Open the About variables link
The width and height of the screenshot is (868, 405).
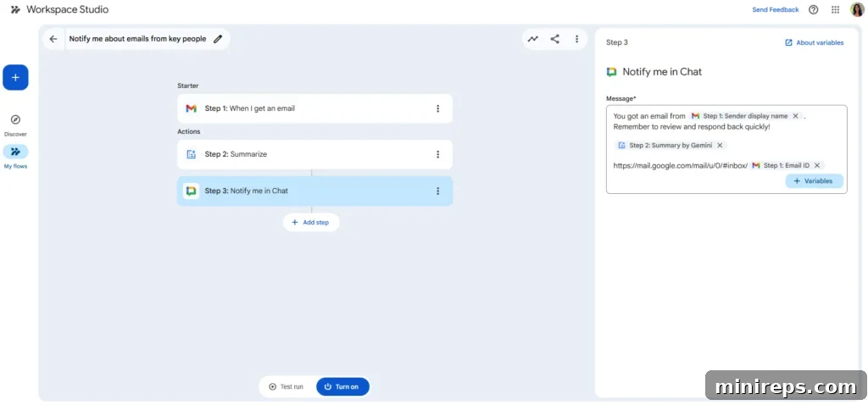815,42
